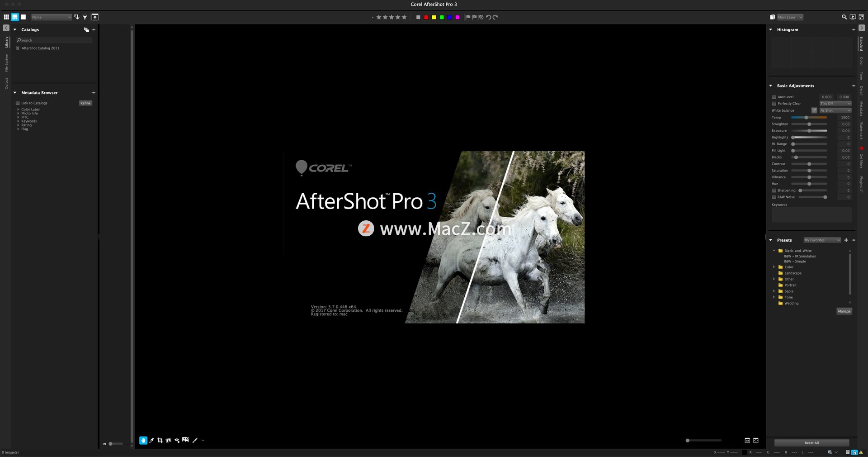868x457 pixels.
Task: Click the layers copy icon beside Main Layer
Action: (772, 17)
